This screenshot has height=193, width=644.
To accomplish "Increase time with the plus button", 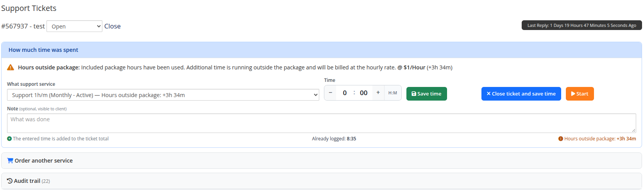I will pos(378,93).
